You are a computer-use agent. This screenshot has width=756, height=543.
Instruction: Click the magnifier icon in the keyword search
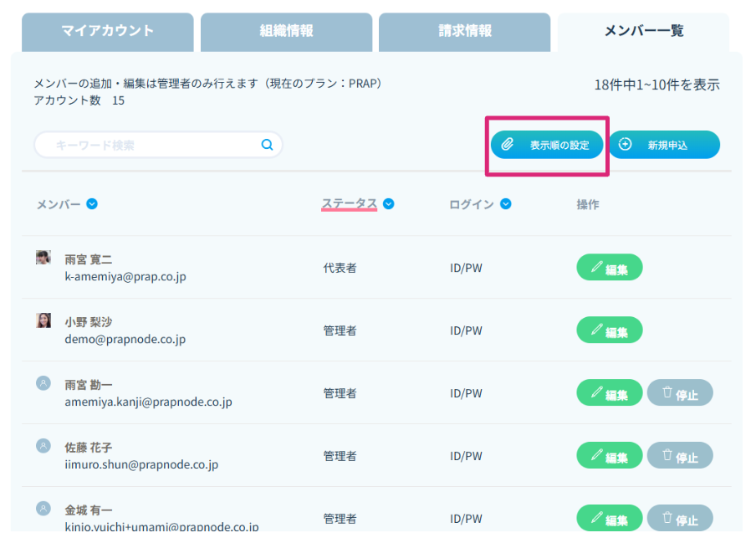(x=267, y=145)
